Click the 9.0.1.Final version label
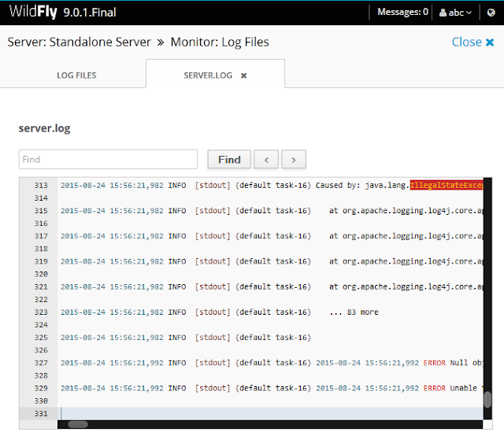 89,13
